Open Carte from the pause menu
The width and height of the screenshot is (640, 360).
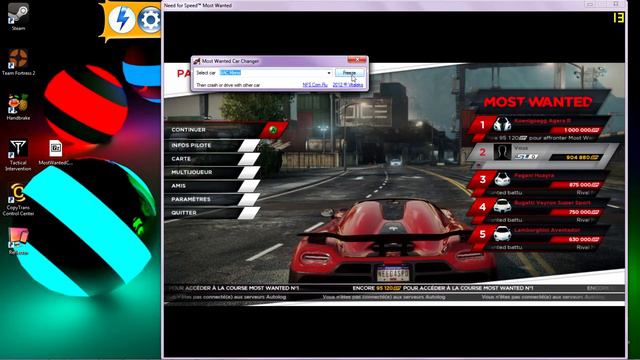click(x=212, y=159)
